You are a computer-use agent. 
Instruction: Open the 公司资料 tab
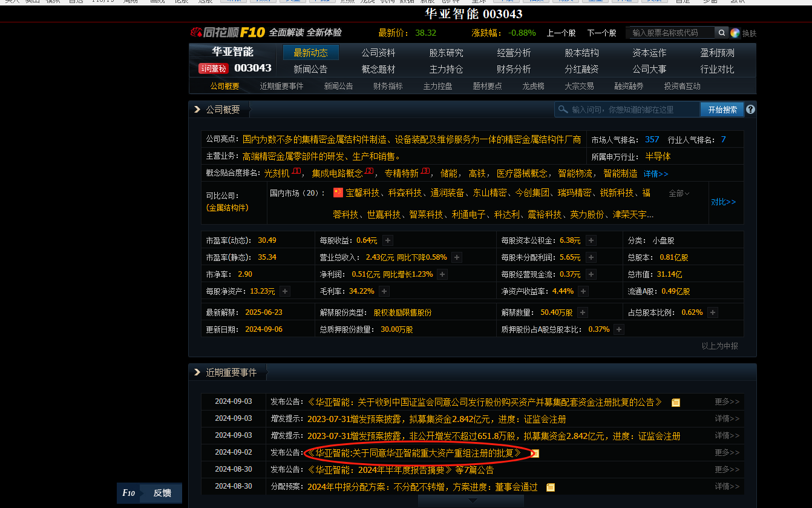pyautogui.click(x=379, y=53)
